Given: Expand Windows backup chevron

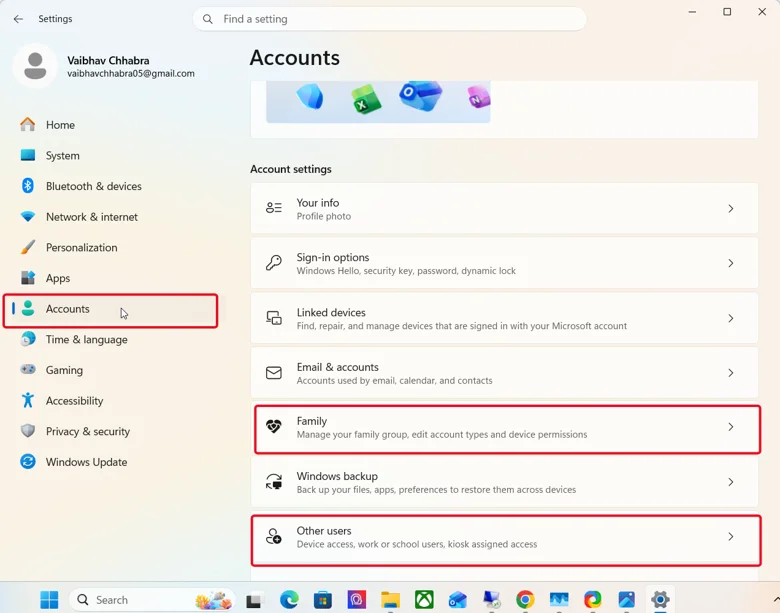Looking at the screenshot, I should 731,482.
